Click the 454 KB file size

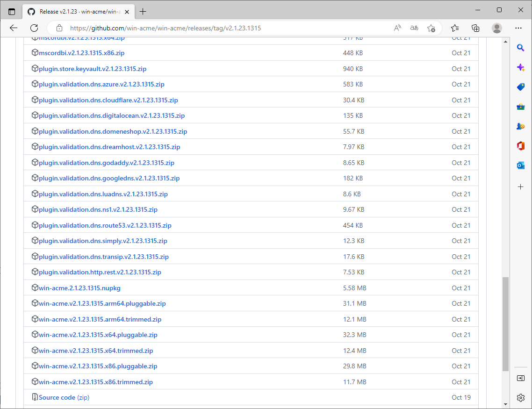353,225
